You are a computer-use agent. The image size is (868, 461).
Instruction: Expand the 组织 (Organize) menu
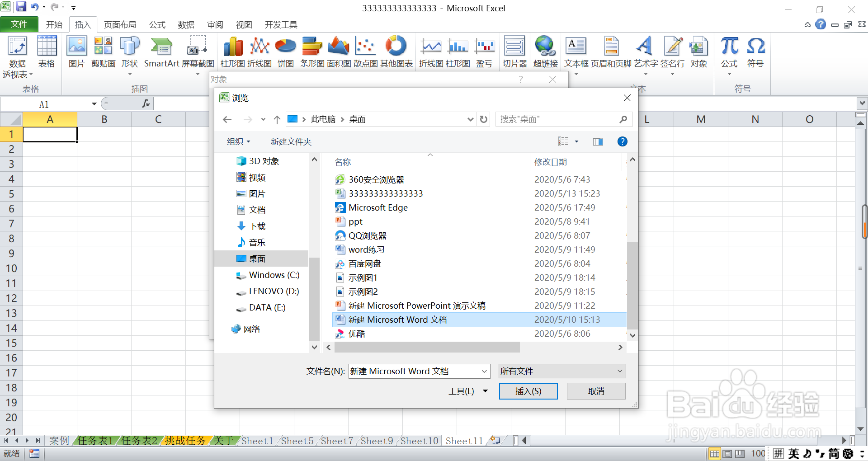coord(238,141)
